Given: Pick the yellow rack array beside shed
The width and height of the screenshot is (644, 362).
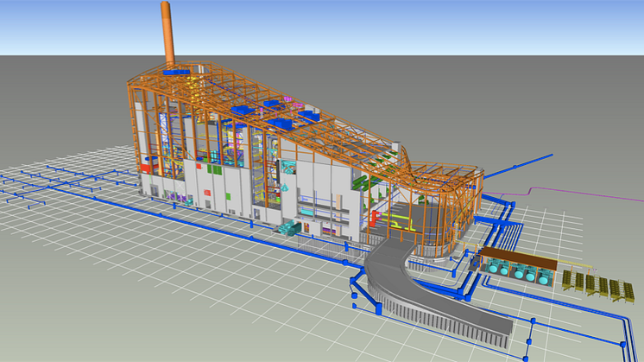Looking at the screenshot, I should (x=598, y=286).
